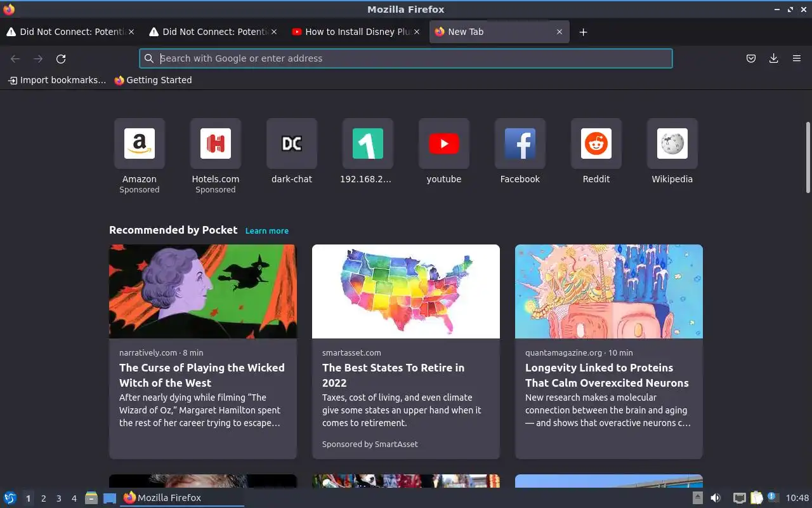
Task: Switch to workspace 4 in taskbar
Action: tap(74, 498)
